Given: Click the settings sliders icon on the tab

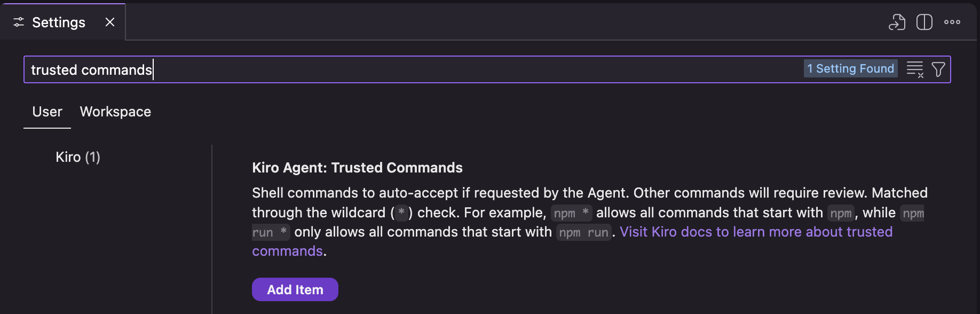Looking at the screenshot, I should [19, 22].
